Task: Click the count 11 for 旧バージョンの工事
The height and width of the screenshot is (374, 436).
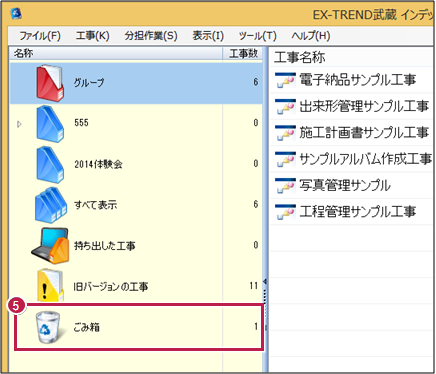Action: click(254, 286)
